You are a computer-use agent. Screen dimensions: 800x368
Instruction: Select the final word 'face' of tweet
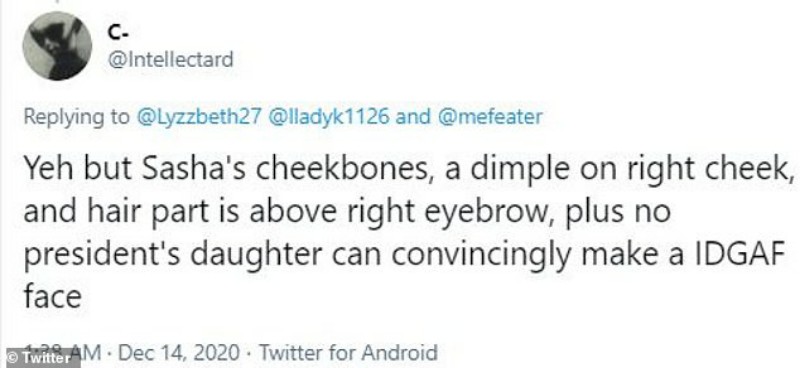click(x=53, y=295)
